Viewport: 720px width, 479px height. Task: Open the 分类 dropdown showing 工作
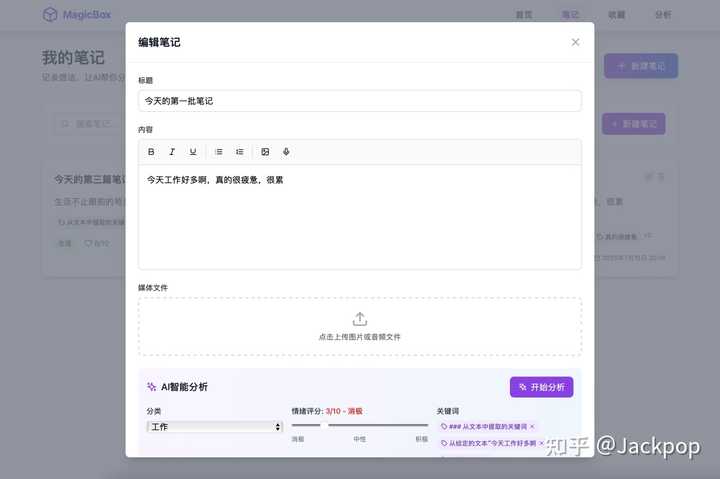(x=214, y=427)
